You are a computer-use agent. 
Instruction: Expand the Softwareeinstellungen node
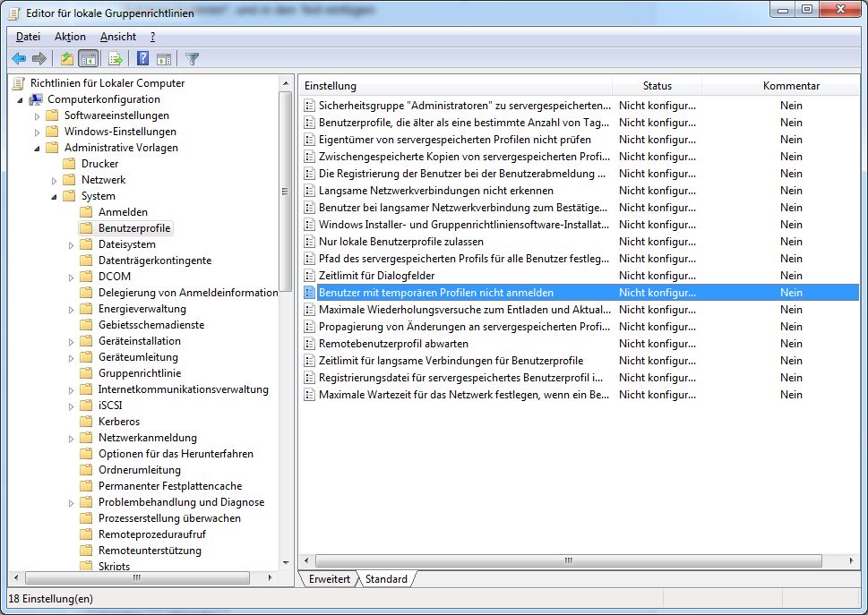tap(37, 116)
